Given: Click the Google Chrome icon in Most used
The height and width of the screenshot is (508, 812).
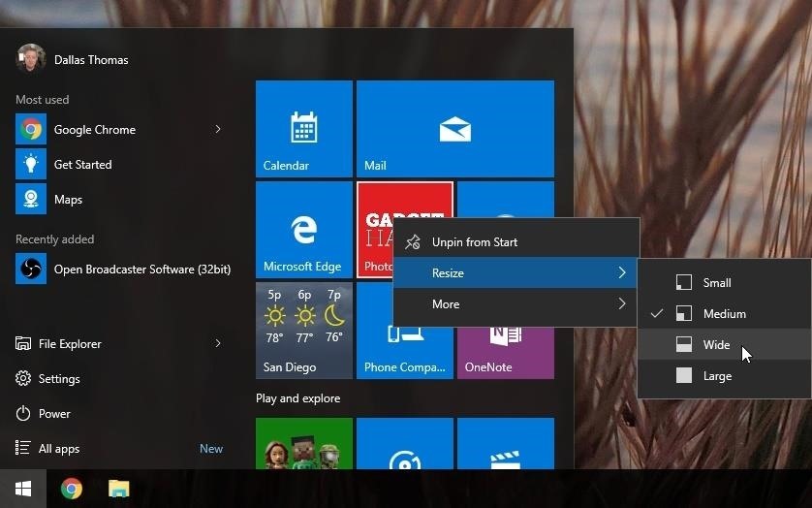Looking at the screenshot, I should [x=31, y=129].
